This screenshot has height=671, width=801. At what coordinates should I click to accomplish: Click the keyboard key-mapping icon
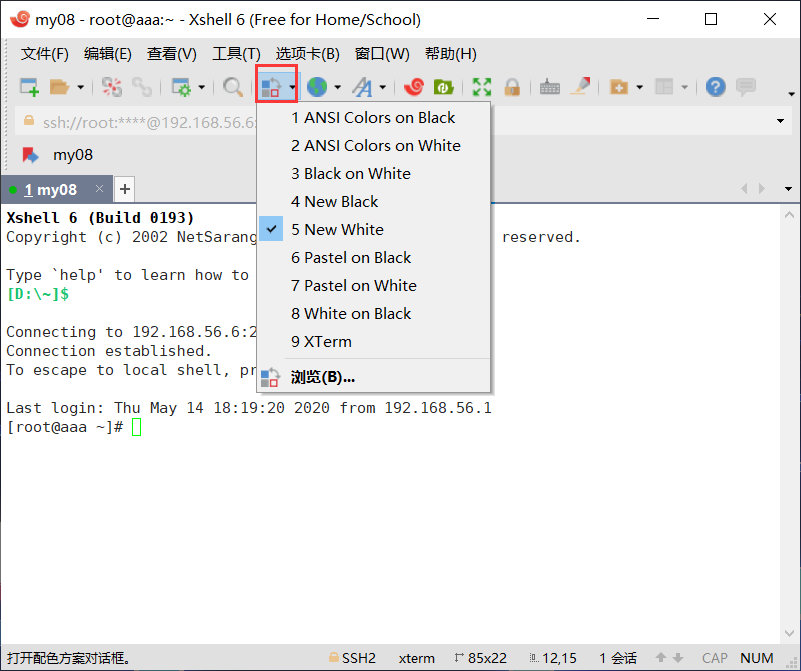coord(550,87)
